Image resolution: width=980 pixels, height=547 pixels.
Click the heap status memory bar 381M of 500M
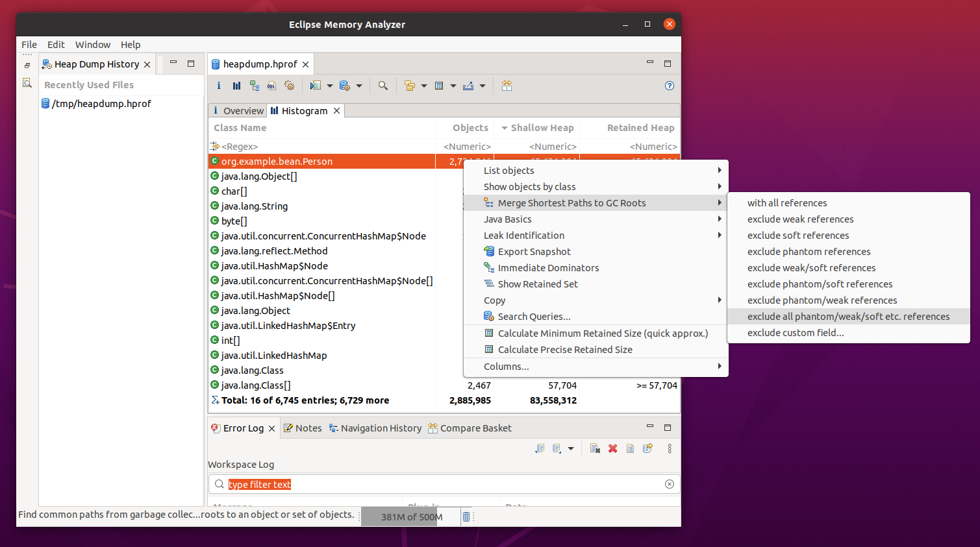tap(410, 517)
